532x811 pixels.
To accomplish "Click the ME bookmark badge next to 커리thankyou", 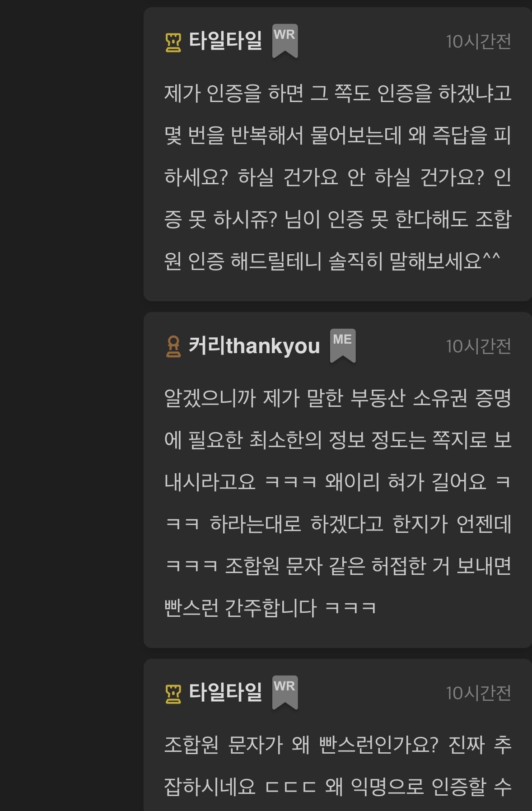I will coord(343,346).
